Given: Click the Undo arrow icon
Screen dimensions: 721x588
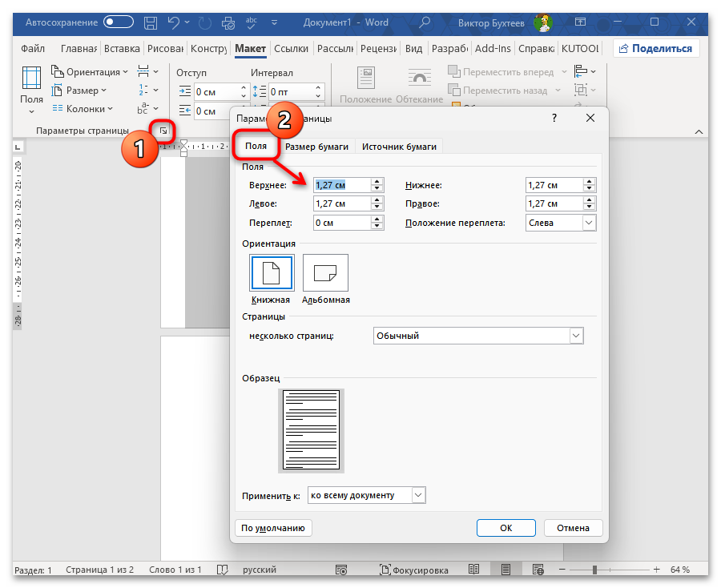Looking at the screenshot, I should click(173, 22).
